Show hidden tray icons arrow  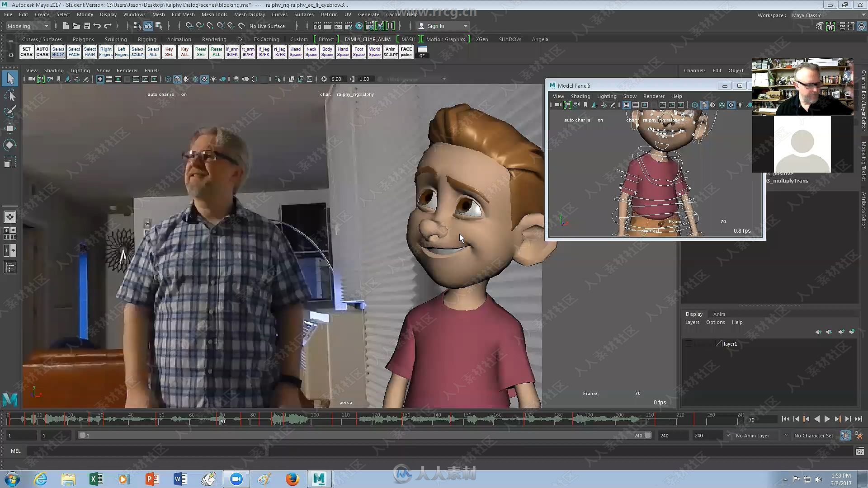coord(785,479)
